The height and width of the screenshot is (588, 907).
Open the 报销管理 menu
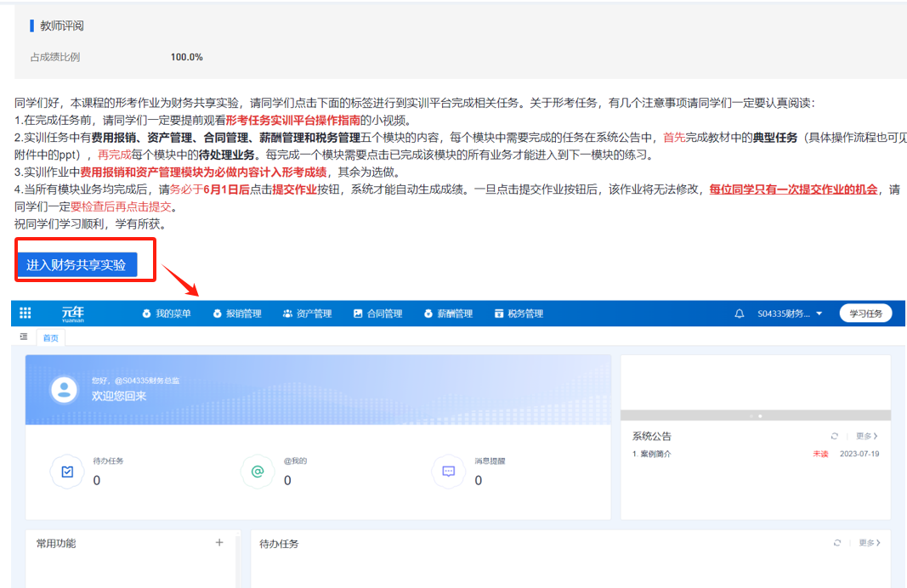click(237, 314)
